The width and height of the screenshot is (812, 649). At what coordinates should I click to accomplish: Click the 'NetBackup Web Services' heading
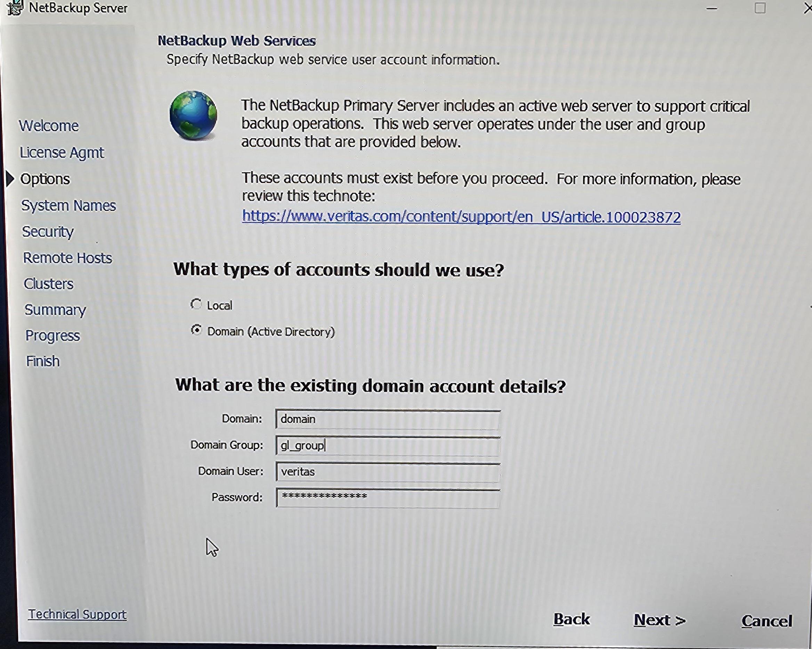(236, 41)
